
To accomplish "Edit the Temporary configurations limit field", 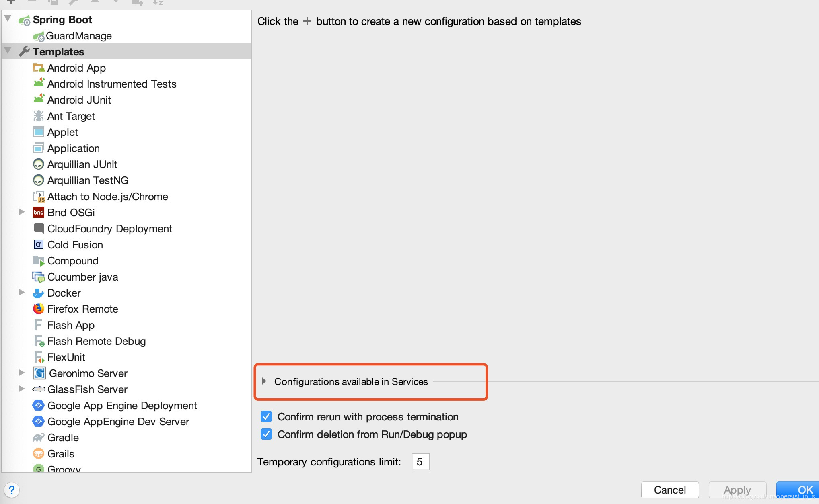I will pos(420,461).
